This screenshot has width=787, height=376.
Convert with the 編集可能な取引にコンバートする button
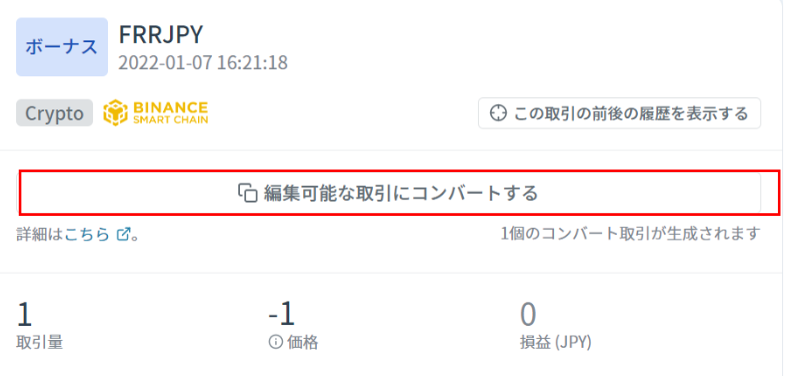click(388, 193)
